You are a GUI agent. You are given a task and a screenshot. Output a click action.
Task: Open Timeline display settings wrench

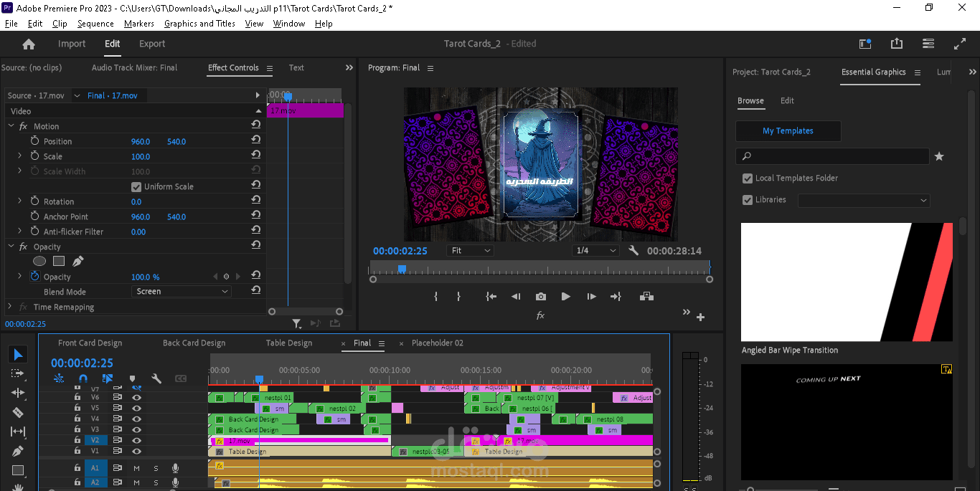[156, 378]
